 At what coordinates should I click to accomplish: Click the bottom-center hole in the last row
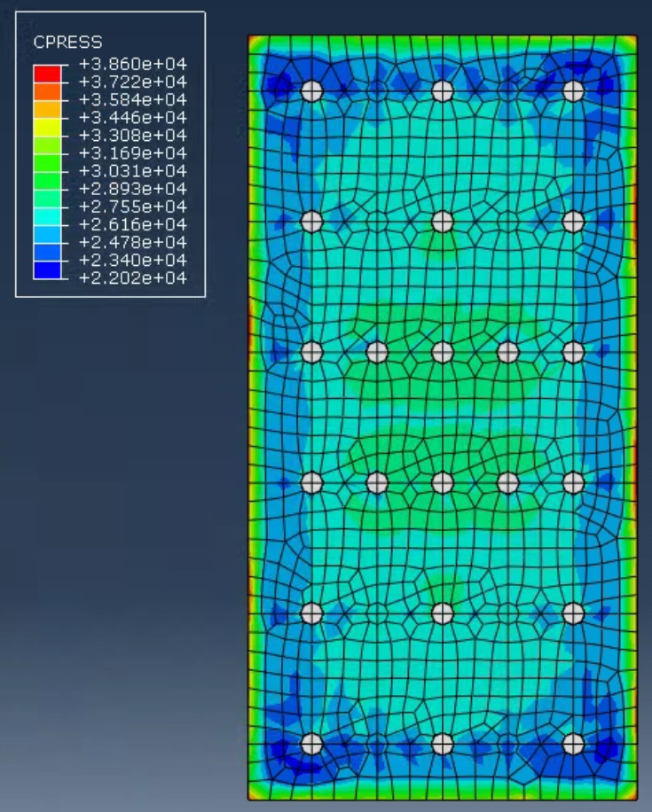[x=443, y=744]
